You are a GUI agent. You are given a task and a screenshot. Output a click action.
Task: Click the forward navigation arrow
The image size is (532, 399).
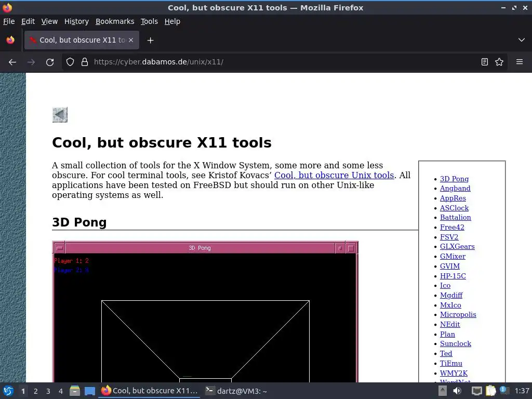[x=31, y=62]
